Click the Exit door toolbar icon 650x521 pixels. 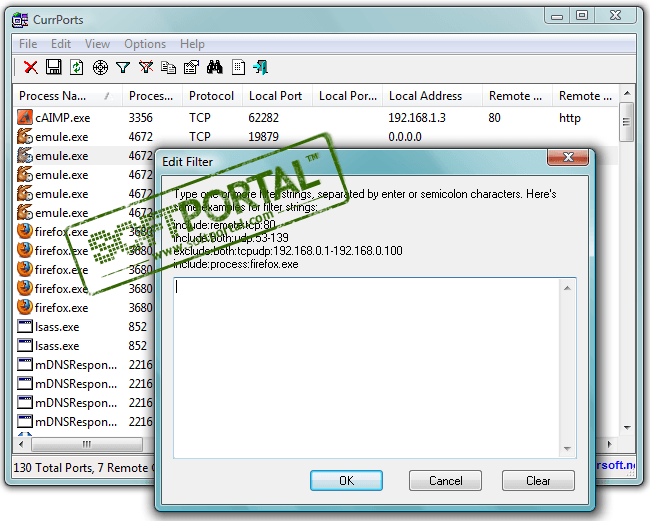click(261, 67)
